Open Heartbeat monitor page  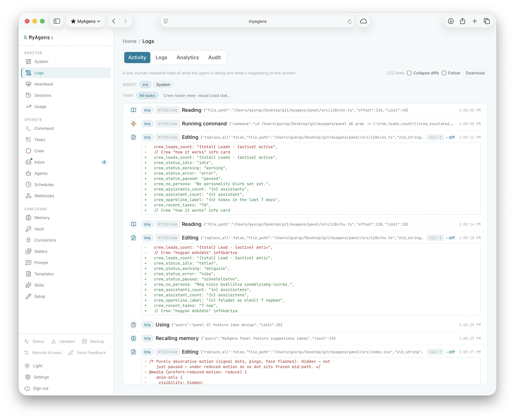click(66, 84)
